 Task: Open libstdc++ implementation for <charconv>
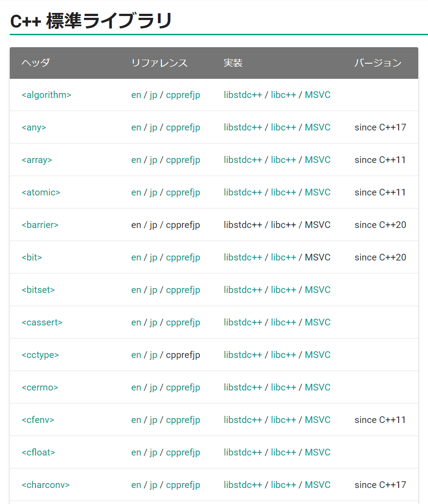tap(243, 485)
